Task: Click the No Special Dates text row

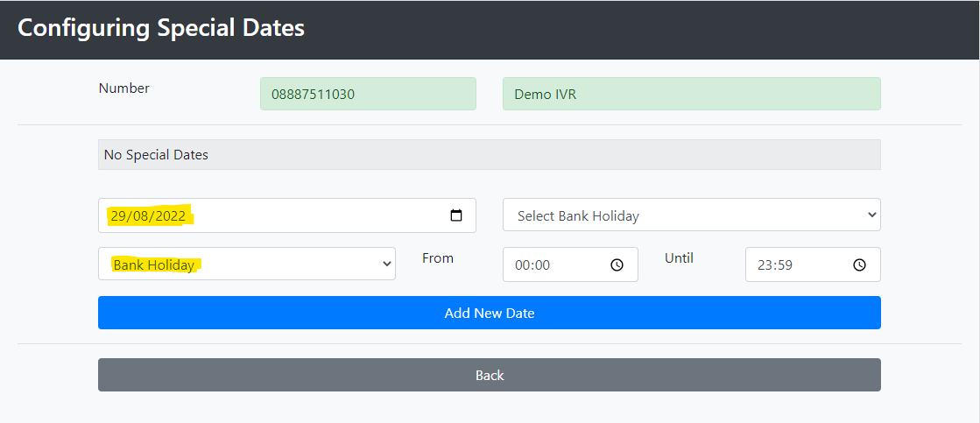Action: click(x=490, y=154)
